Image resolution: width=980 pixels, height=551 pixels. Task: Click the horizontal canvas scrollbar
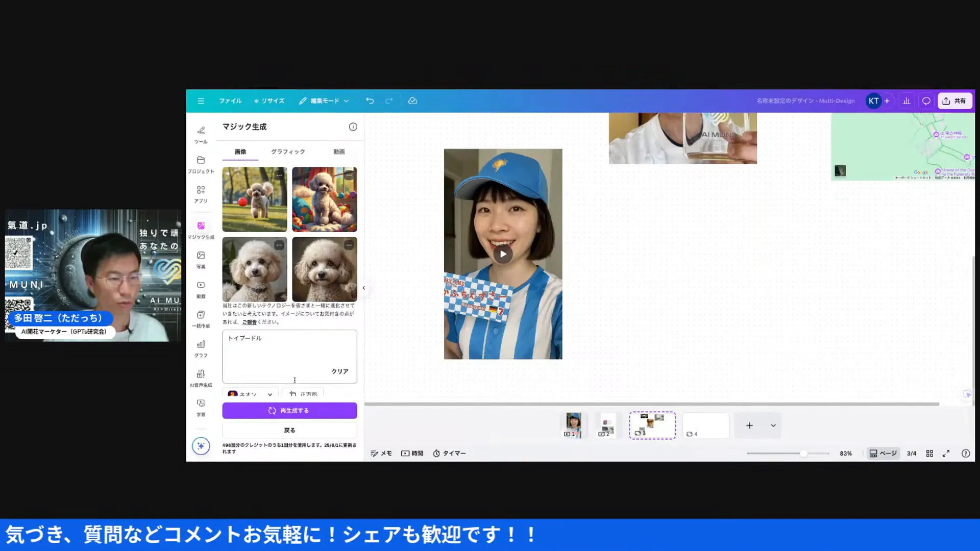pos(652,404)
